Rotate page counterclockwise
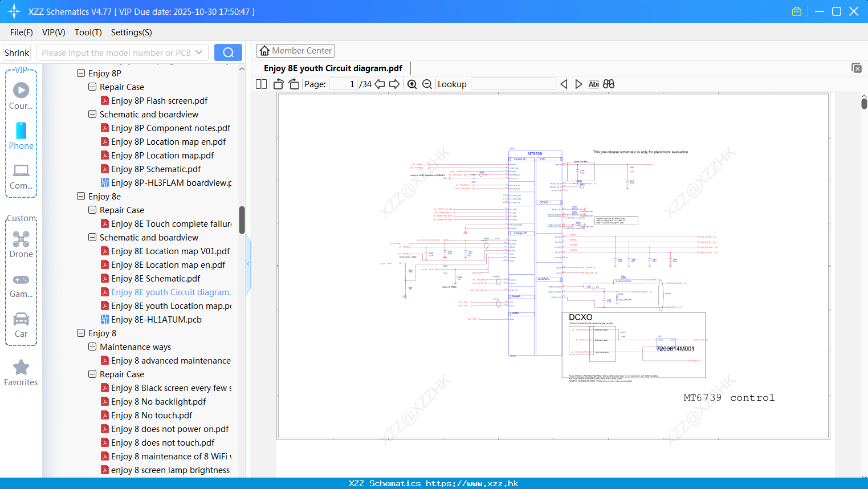 (279, 84)
